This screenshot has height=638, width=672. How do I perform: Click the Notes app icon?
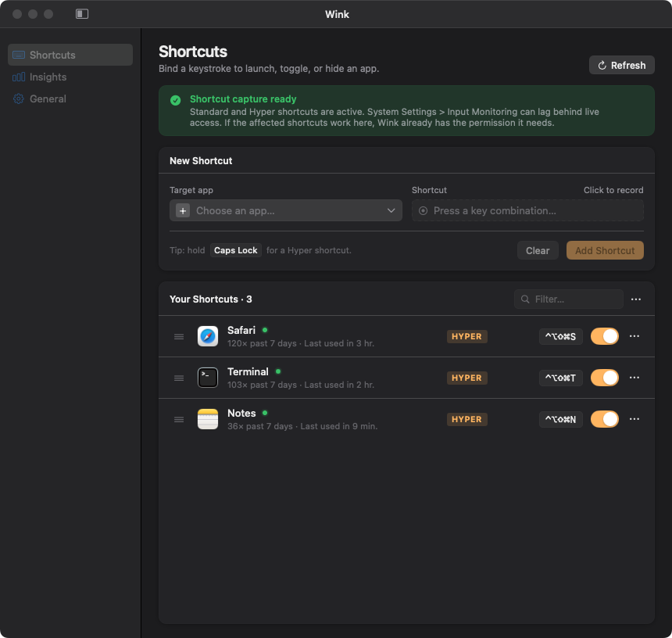click(208, 419)
